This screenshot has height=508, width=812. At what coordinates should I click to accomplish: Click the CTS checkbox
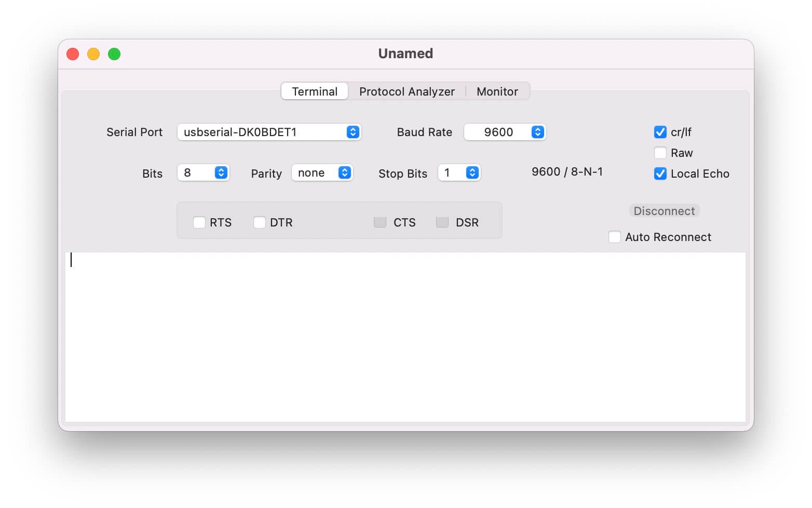point(380,222)
